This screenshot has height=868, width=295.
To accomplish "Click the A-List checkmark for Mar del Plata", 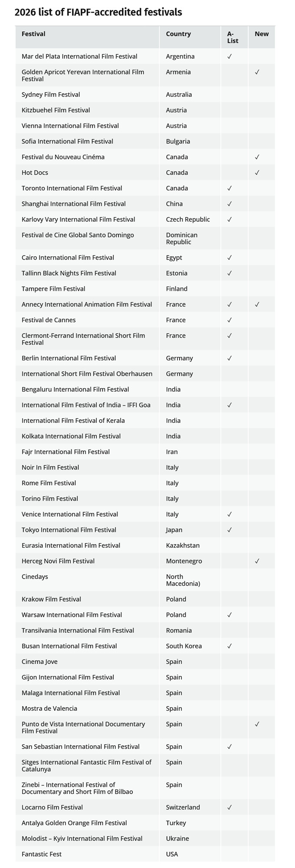I will 229,56.
